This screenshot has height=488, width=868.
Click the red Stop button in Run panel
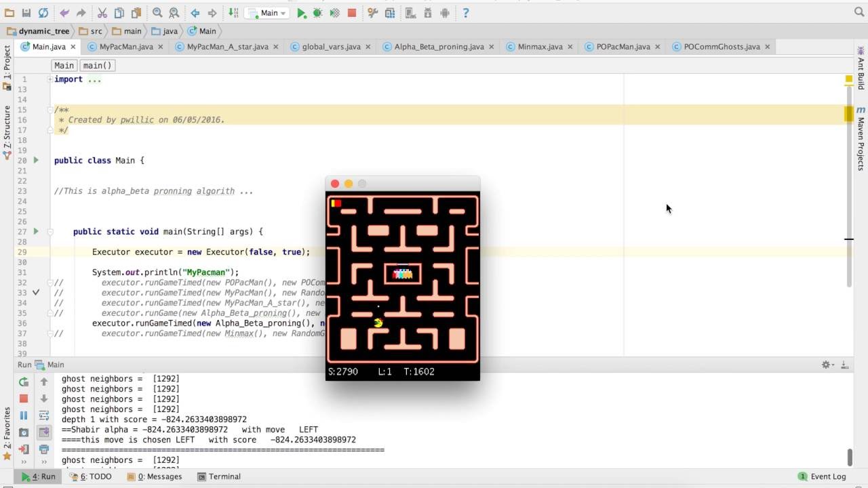click(24, 399)
